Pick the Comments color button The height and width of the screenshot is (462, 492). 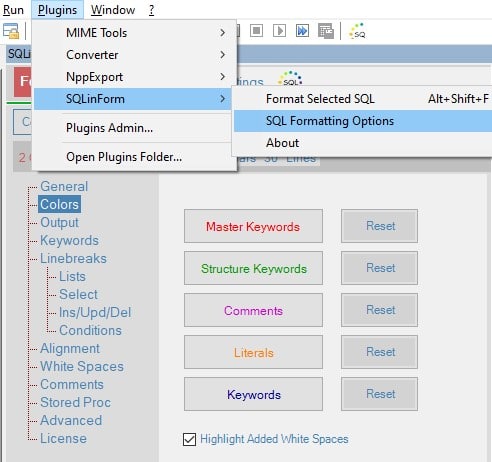pyautogui.click(x=253, y=310)
